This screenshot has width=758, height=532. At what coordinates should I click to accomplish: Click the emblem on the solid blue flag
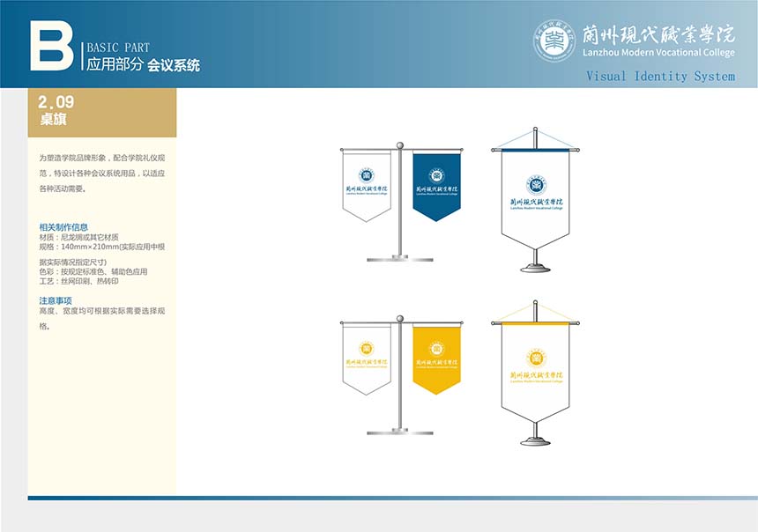click(x=436, y=174)
